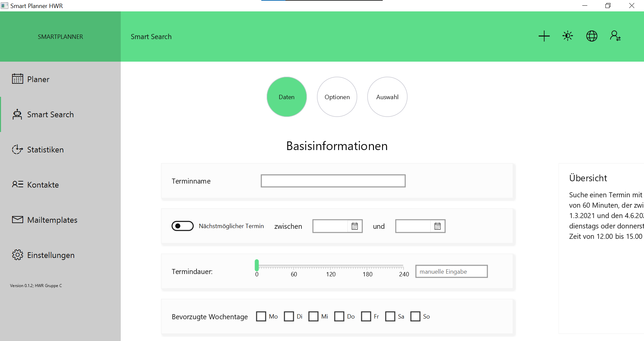Screen dimensions: 644x341
Task: Toggle the brightness theme icon
Action: [568, 36]
